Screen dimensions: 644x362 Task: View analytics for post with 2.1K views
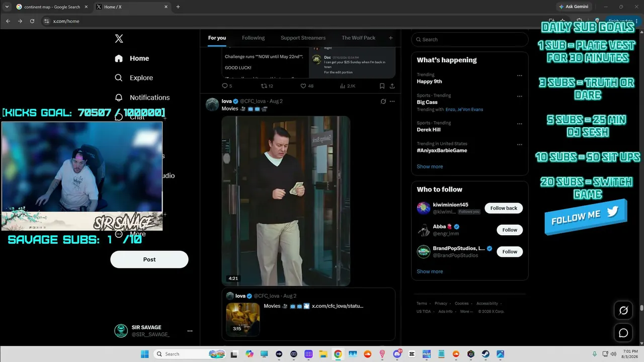[x=348, y=86]
